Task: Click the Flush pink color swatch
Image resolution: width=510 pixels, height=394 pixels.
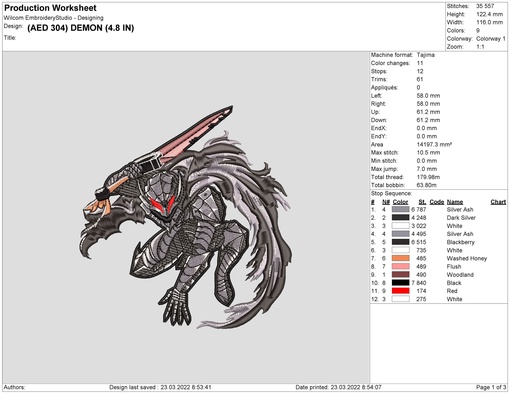Action: [x=400, y=266]
